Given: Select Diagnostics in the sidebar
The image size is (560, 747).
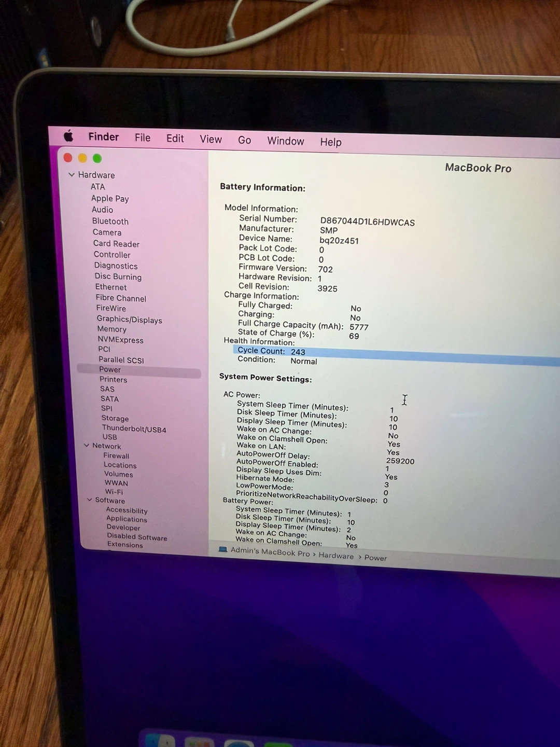Looking at the screenshot, I should [116, 266].
